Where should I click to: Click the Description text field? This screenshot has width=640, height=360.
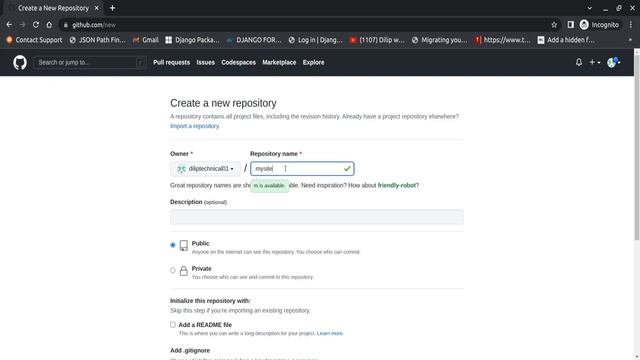tap(317, 217)
